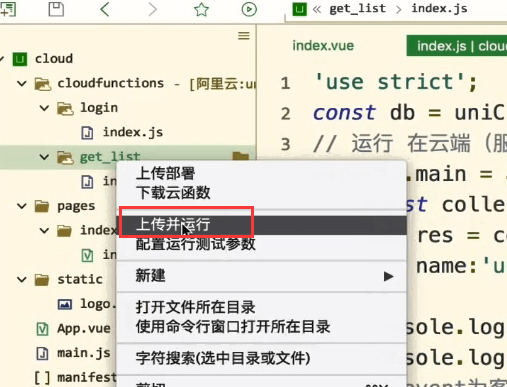
Task: Select the App.vue file
Action: (83, 329)
